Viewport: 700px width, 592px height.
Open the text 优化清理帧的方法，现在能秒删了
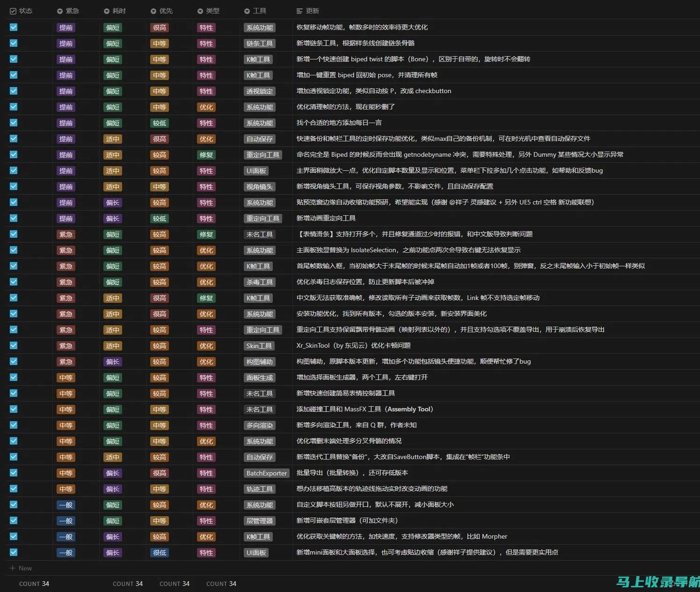[346, 107]
